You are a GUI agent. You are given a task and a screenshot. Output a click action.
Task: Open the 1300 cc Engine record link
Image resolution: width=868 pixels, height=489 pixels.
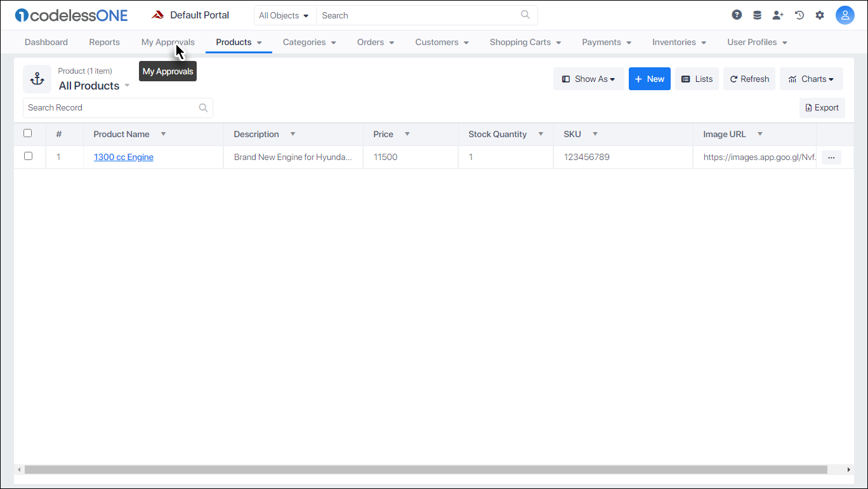pyautogui.click(x=123, y=157)
